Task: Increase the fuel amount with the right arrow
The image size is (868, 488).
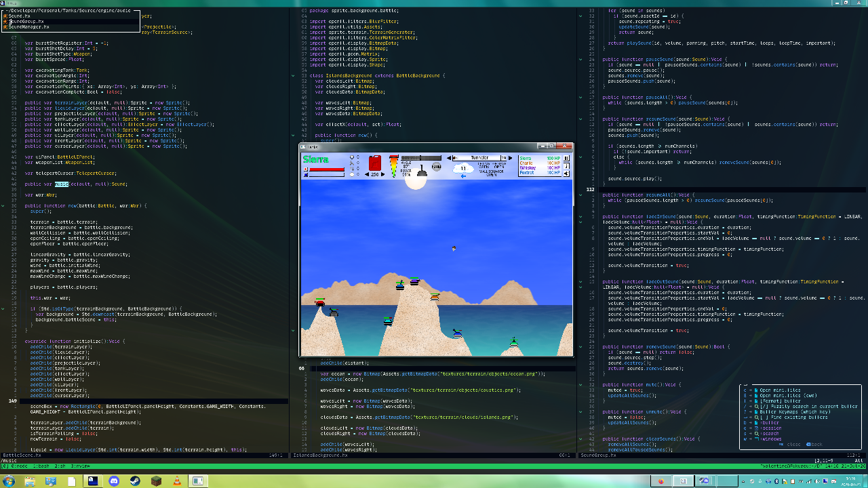Action: click(x=383, y=174)
